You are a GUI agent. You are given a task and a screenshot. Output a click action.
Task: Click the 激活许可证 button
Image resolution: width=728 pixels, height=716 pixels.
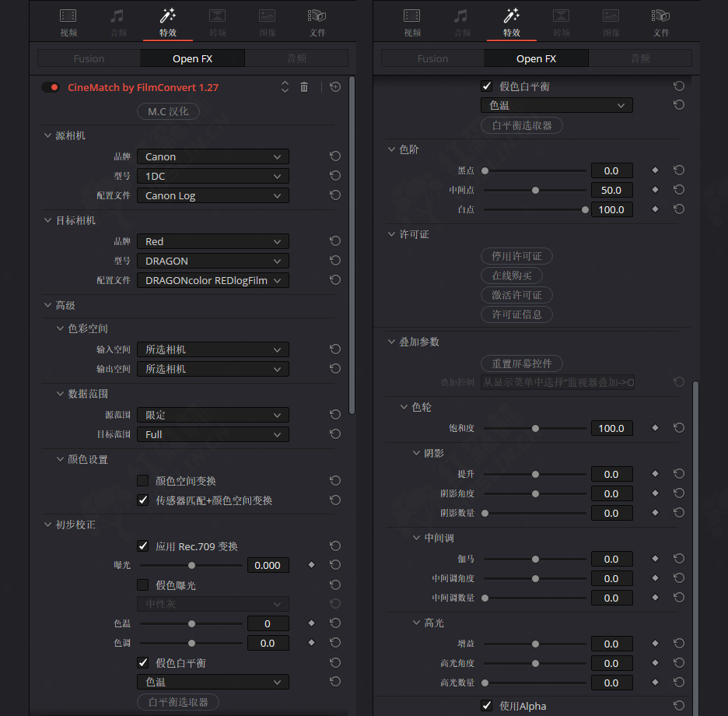[x=516, y=295]
